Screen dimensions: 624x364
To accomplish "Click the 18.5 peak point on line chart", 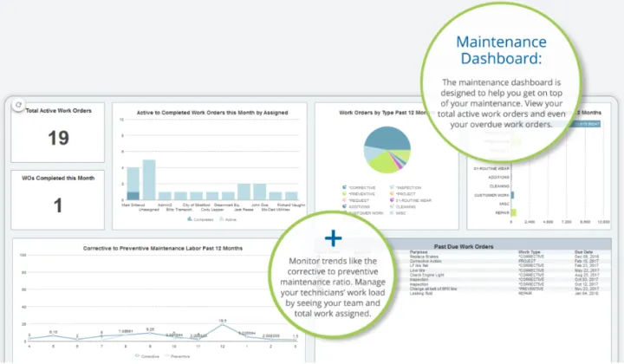I will [222, 324].
